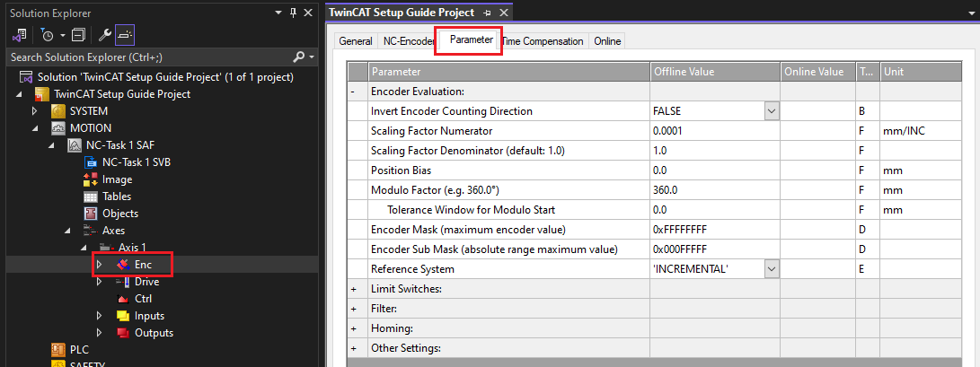Click the SYSTEM node icon

coord(58,111)
